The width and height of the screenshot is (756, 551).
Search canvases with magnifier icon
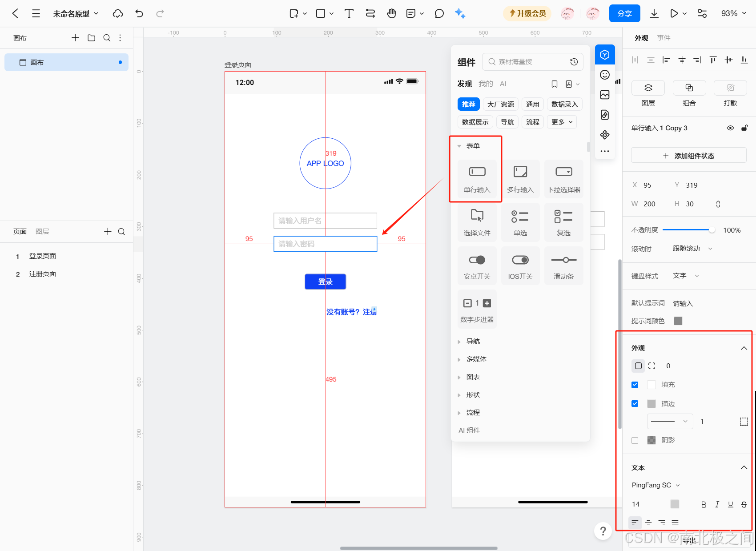107,38
